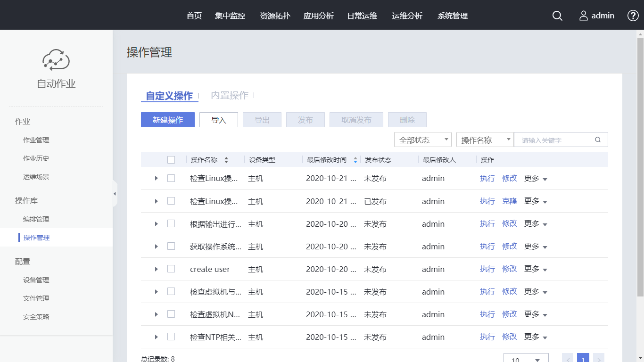Screen dimensions: 644x362
Task: Sort by 最后修改时间 column sort icon
Action: coord(355,160)
